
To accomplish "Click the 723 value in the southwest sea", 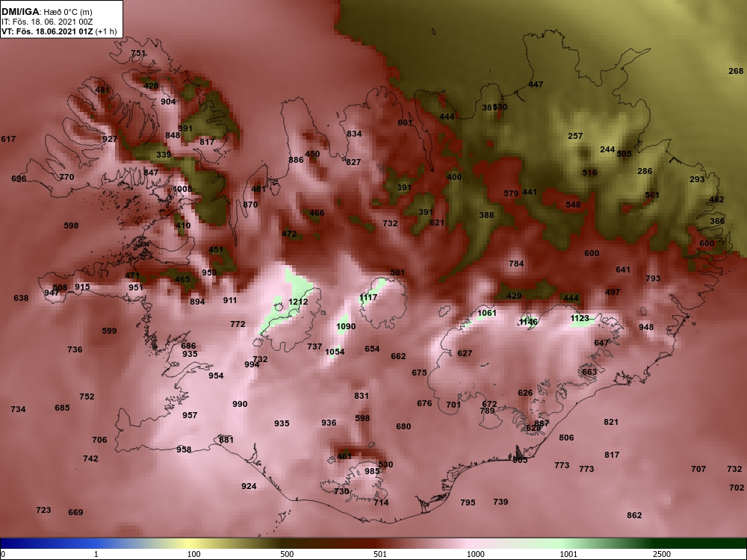I will [43, 510].
